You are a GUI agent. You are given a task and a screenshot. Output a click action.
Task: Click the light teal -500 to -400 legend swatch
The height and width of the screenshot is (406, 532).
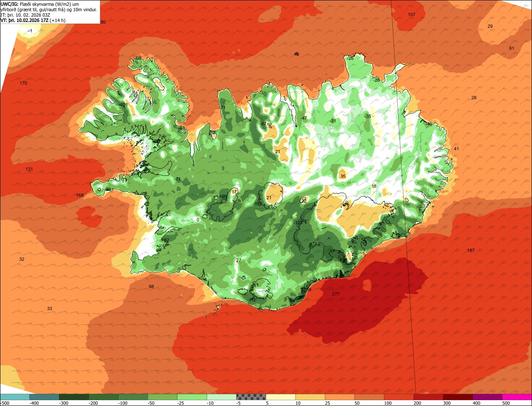[x=15, y=397]
